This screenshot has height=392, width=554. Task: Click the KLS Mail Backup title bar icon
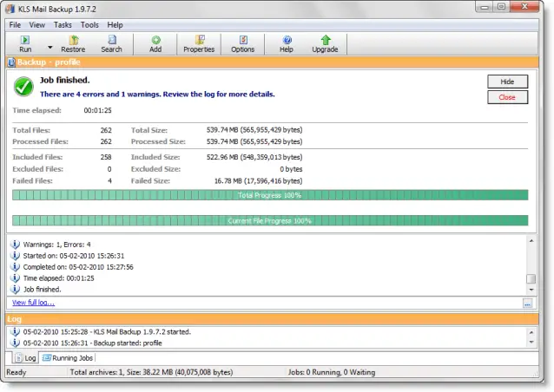point(10,9)
